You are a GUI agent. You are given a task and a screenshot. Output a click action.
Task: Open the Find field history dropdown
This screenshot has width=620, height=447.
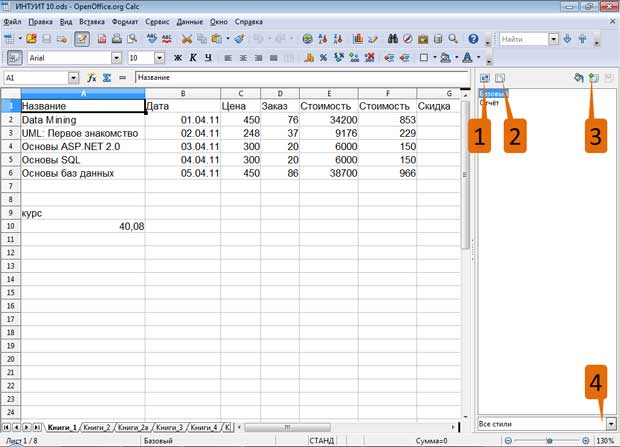(554, 39)
